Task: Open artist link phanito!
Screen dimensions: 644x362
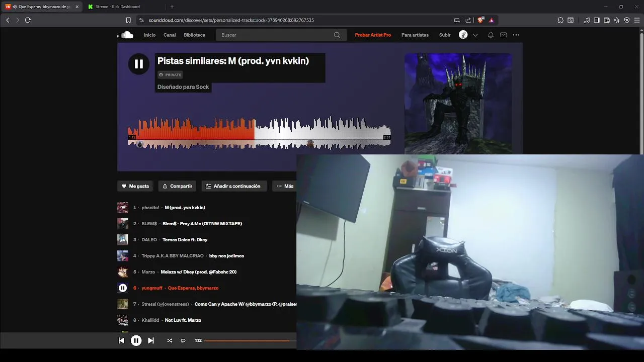Action: tap(150, 208)
